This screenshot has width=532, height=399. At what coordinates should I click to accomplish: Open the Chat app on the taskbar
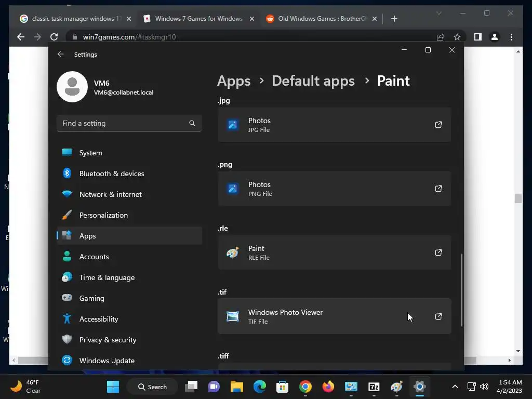click(x=214, y=387)
